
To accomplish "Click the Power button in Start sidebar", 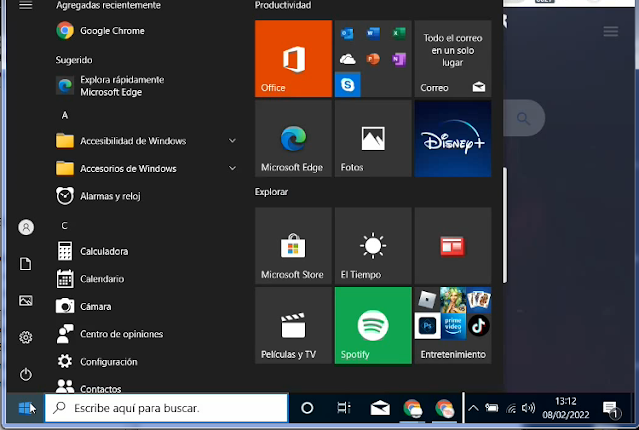I will point(26,374).
